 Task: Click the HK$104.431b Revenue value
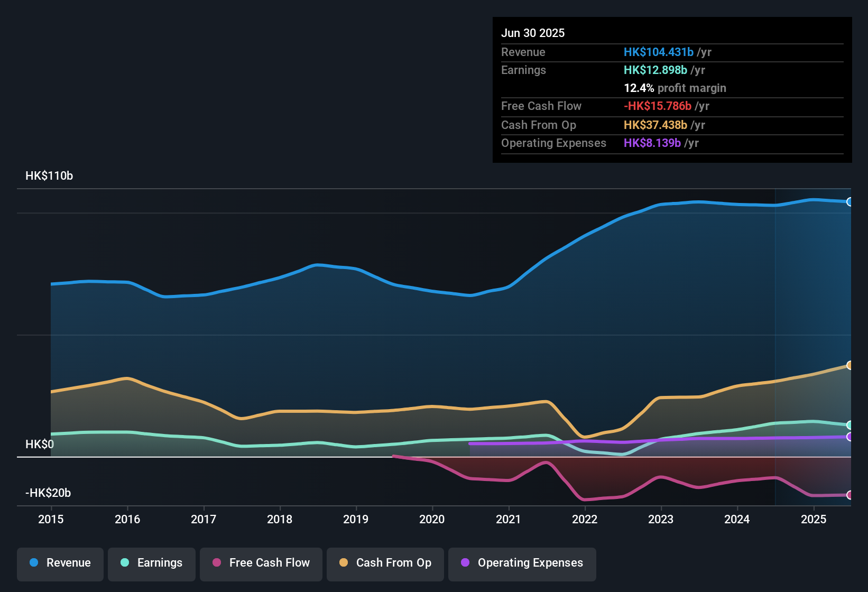659,52
